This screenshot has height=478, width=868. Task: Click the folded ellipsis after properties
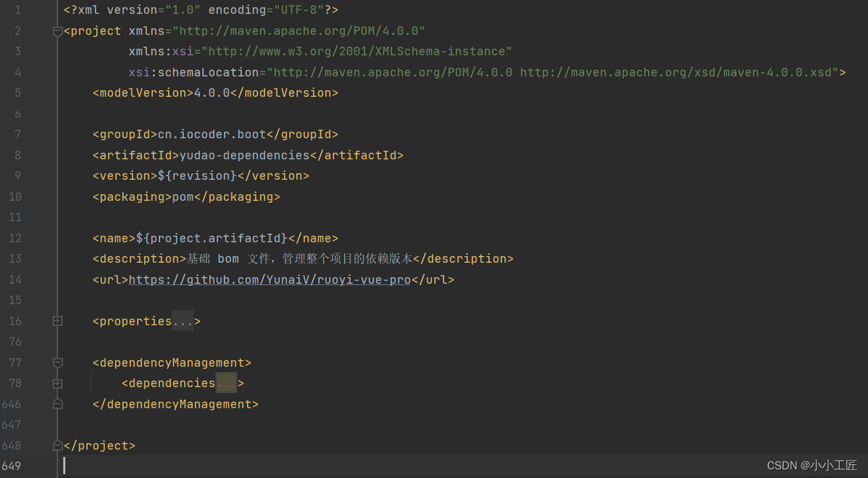tap(183, 321)
